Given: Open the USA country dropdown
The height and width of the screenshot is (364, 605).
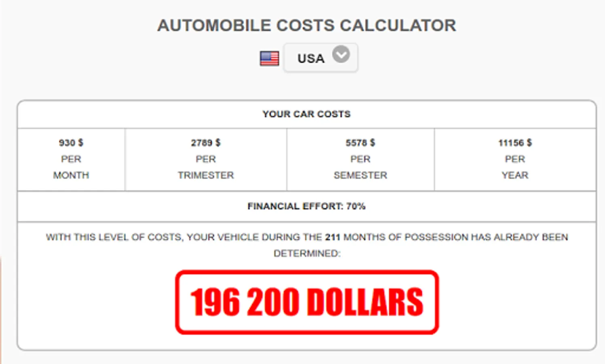Looking at the screenshot, I should coord(320,58).
